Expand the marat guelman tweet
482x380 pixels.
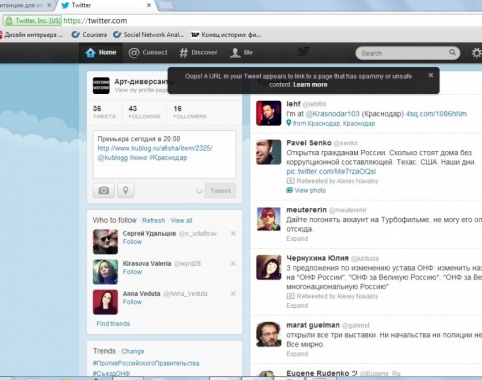[x=297, y=354]
